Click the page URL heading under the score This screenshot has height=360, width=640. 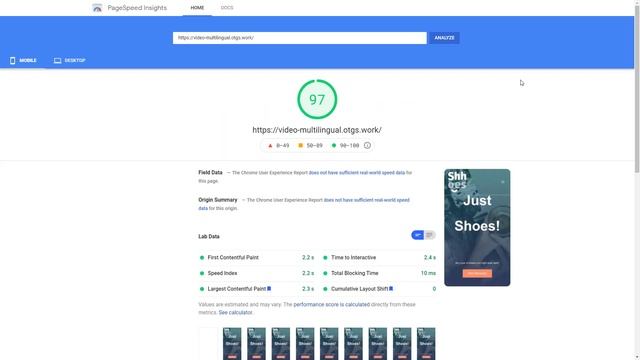[317, 130]
